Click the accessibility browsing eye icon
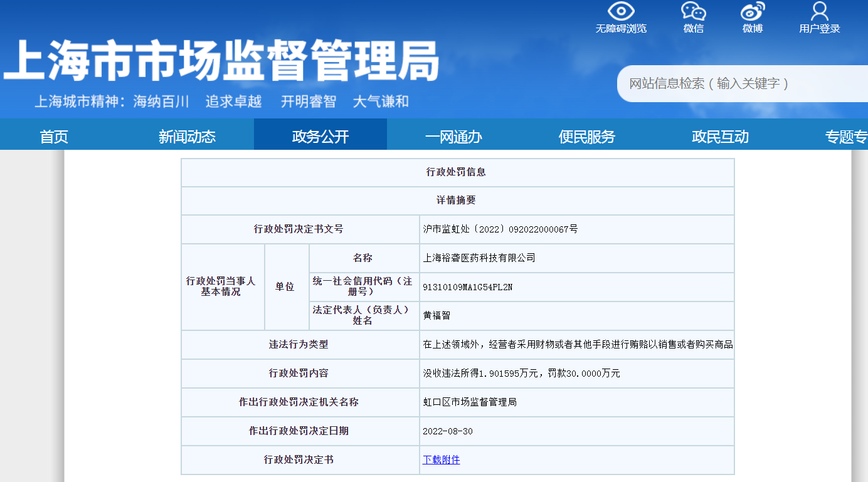 tap(621, 11)
